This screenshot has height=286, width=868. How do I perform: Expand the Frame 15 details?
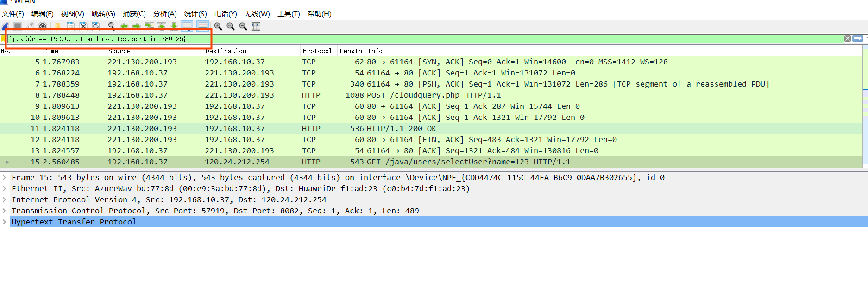pyautogui.click(x=4, y=177)
